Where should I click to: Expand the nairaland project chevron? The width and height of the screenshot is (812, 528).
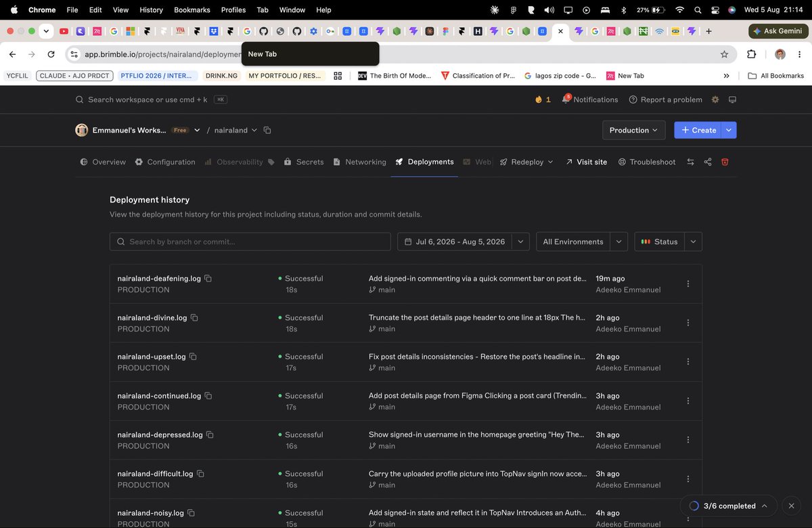(254, 130)
